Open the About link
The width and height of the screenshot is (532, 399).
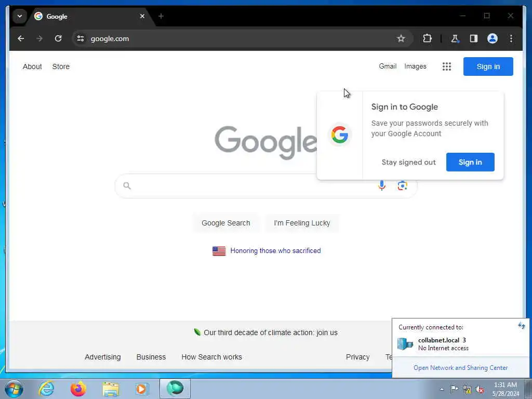point(32,66)
